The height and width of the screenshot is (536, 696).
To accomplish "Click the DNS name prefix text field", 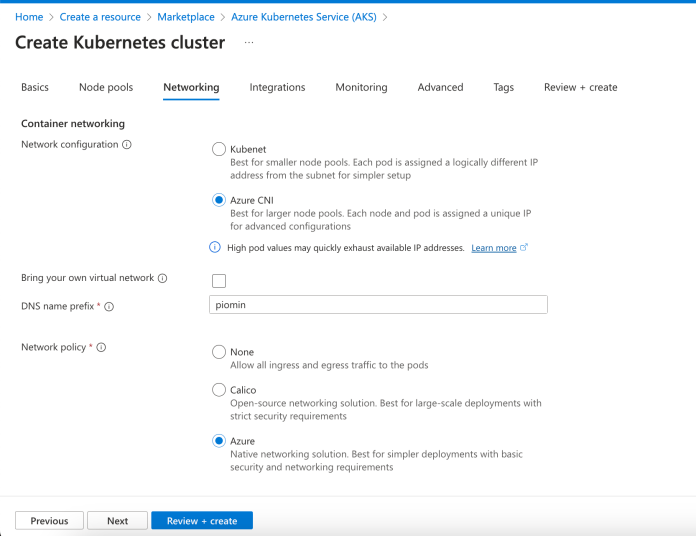I will [379, 305].
